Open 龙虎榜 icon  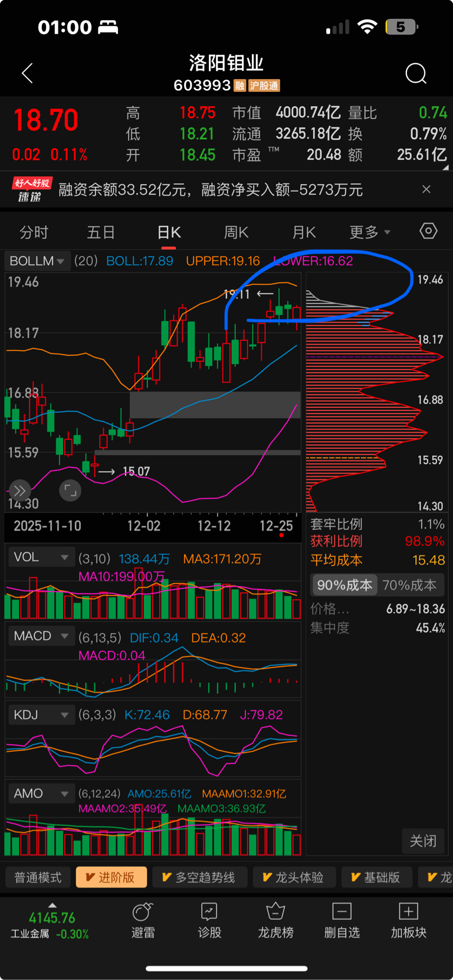(275, 912)
